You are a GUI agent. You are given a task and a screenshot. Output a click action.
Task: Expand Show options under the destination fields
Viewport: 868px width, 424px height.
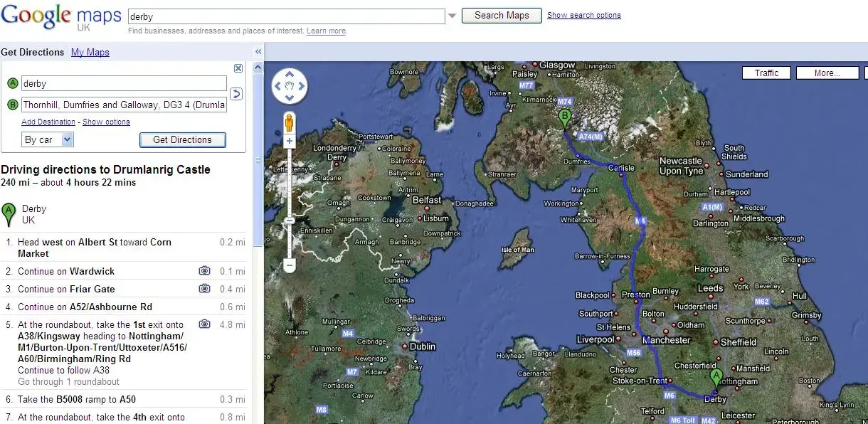106,122
